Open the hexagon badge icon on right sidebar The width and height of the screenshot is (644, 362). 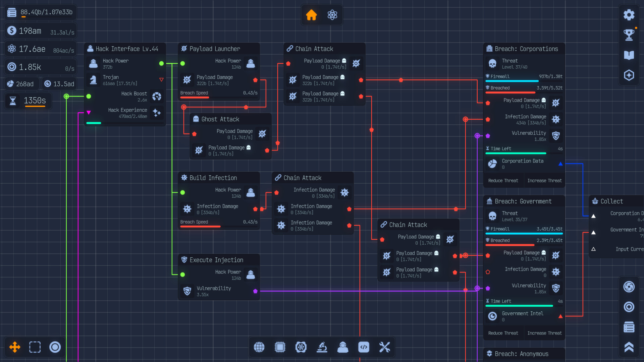coord(629,75)
